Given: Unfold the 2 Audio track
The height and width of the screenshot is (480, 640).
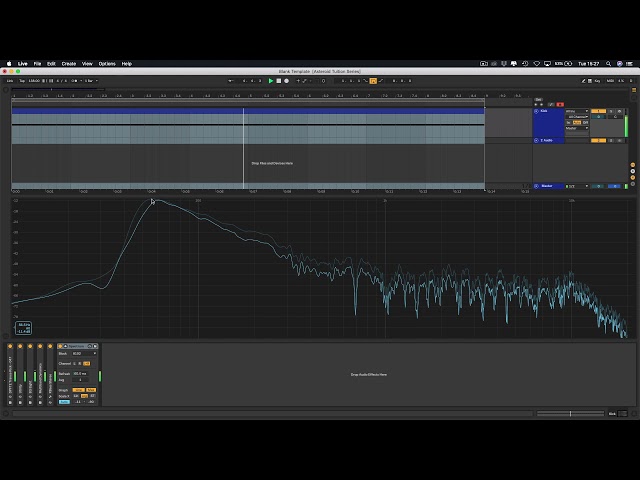Looking at the screenshot, I should pos(536,140).
